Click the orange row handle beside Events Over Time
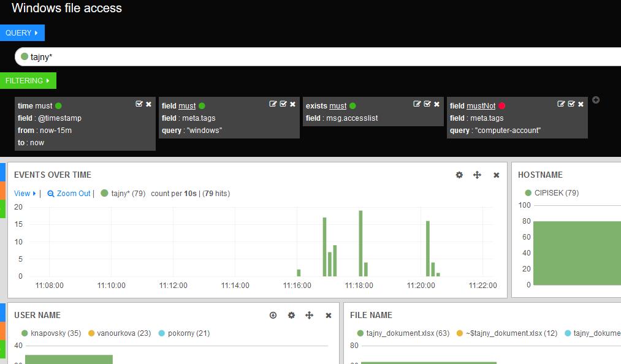 pos(3,191)
